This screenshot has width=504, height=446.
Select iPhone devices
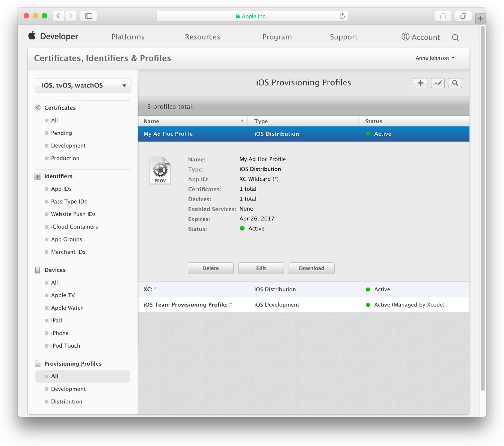point(60,333)
